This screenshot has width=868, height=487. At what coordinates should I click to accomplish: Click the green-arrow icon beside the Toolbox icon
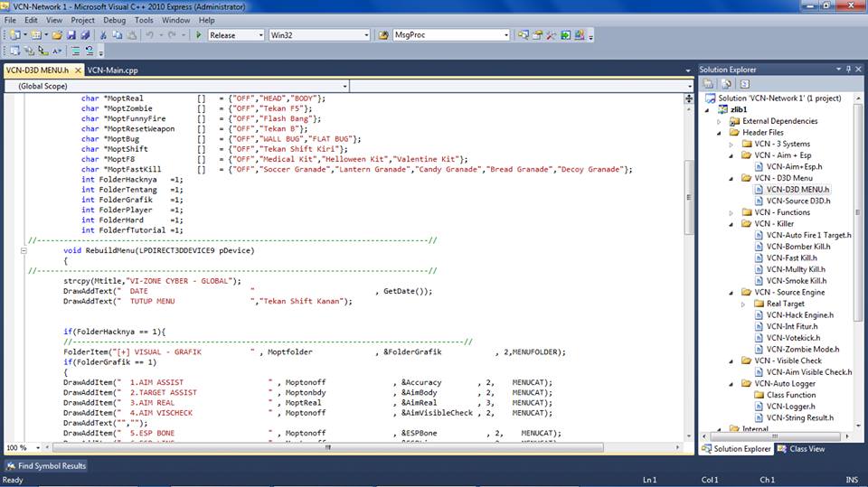tap(565, 35)
